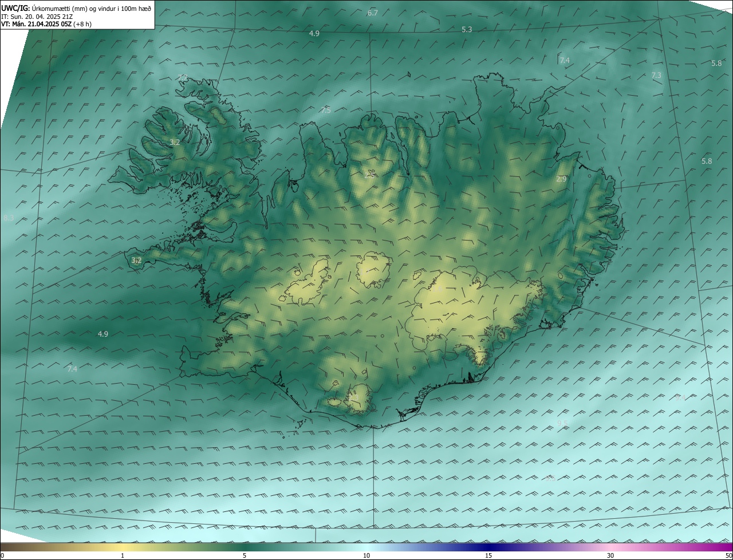
Task: Click the 4.9 value north of Iceland
Action: pos(314,34)
